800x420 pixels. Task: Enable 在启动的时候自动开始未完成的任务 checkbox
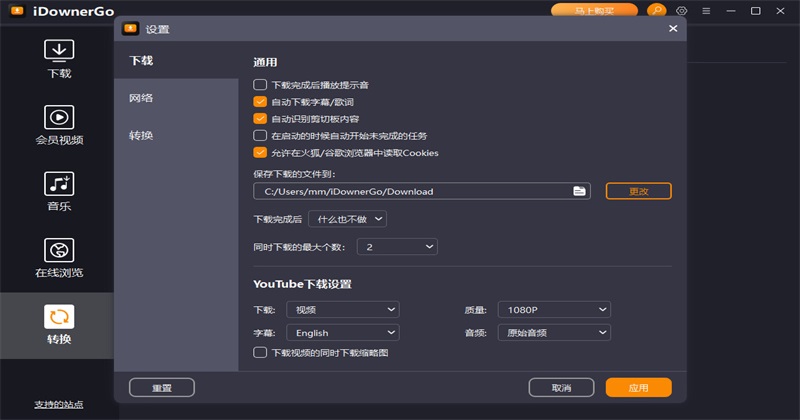pos(260,135)
